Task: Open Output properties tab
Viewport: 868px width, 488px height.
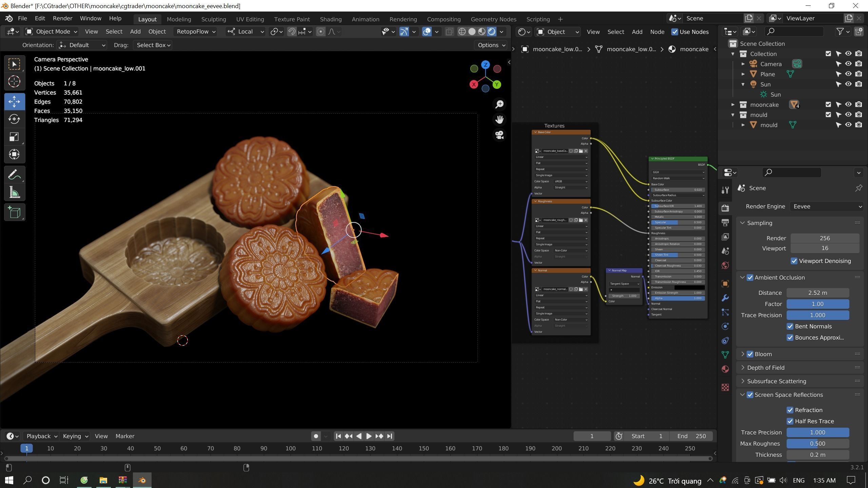Action: pyautogui.click(x=725, y=222)
